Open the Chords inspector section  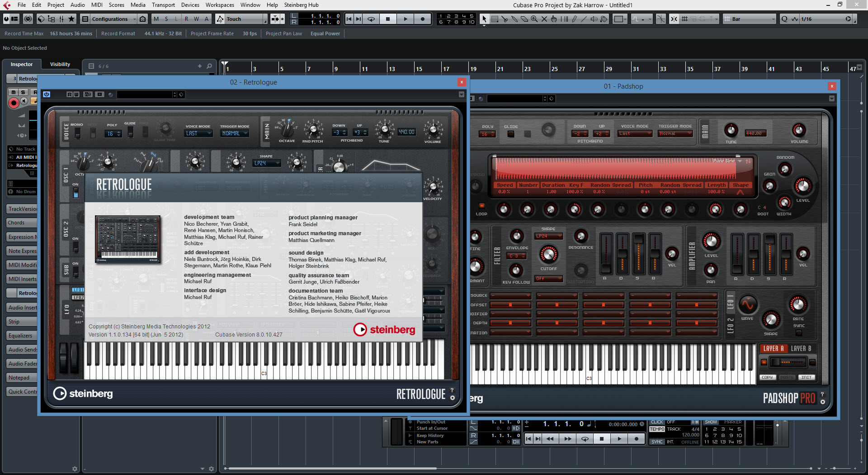22,223
